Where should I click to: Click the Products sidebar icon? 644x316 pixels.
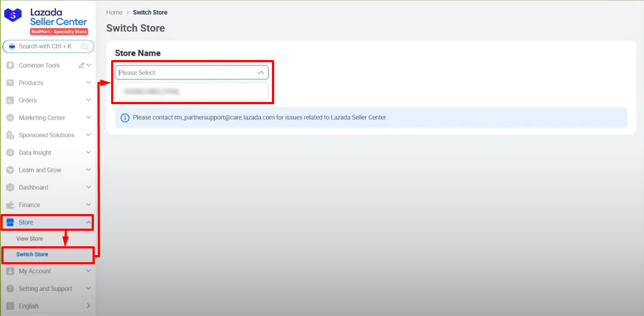pyautogui.click(x=10, y=83)
